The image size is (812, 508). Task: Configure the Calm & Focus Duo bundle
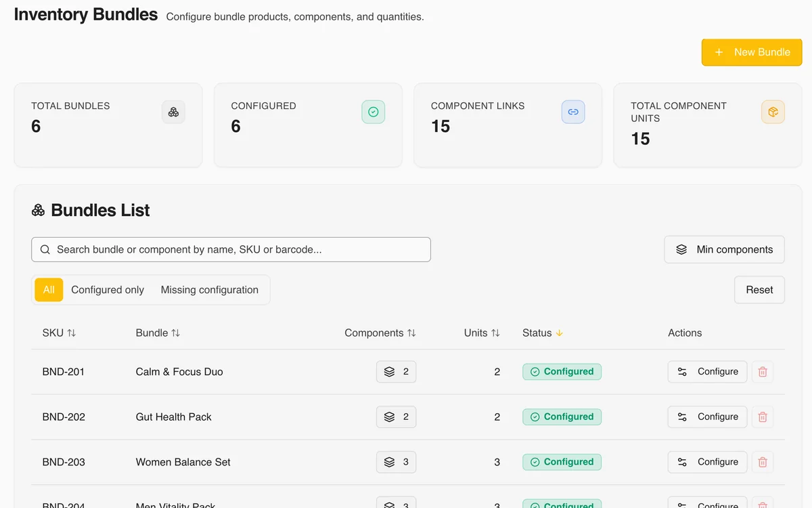[708, 372]
